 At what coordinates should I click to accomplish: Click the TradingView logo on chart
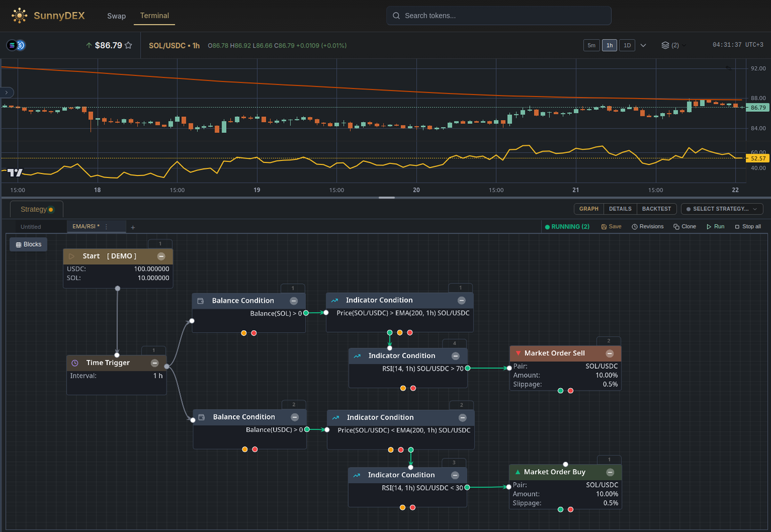point(15,173)
